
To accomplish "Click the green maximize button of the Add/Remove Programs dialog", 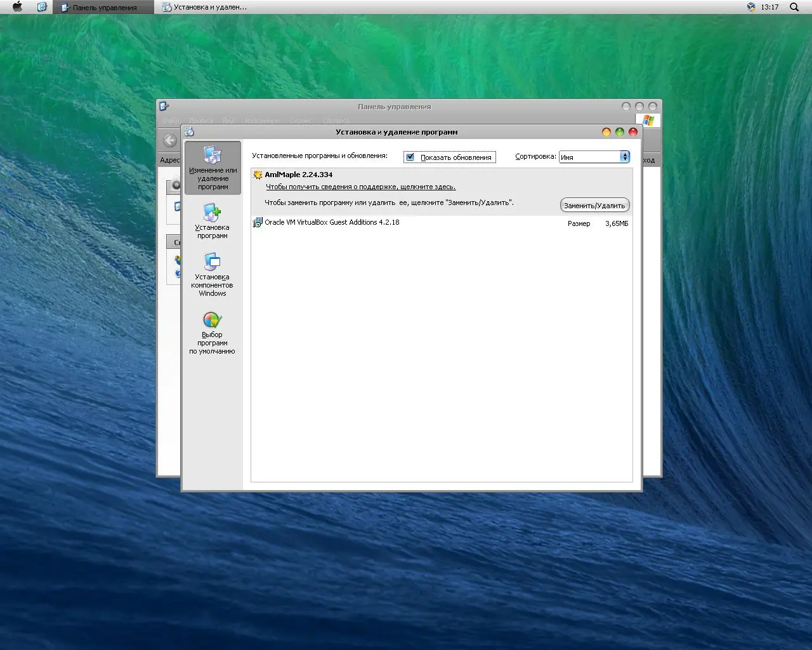I will pos(619,132).
